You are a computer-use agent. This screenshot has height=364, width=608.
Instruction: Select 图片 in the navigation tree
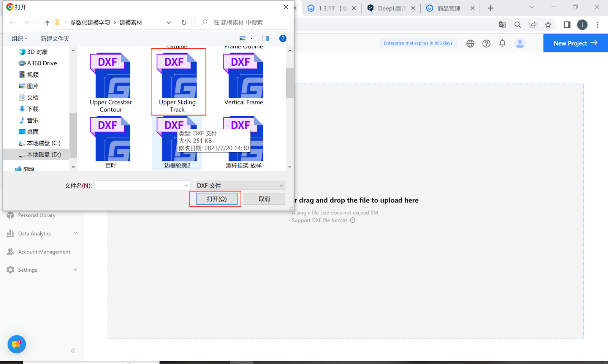[29, 86]
